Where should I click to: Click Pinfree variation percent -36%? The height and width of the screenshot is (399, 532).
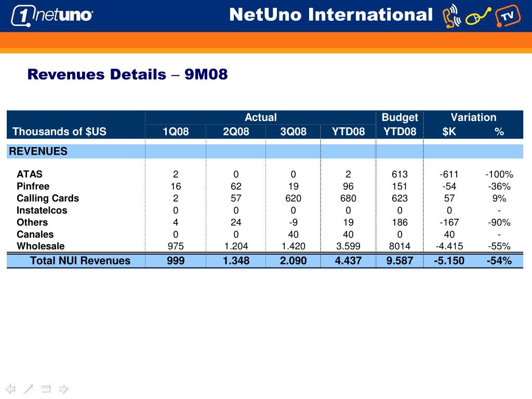click(499, 187)
